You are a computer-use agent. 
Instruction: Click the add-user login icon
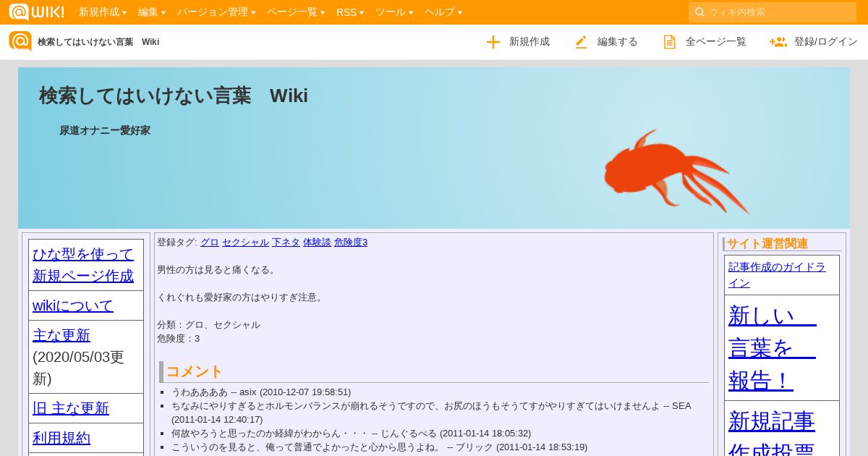[x=778, y=42]
